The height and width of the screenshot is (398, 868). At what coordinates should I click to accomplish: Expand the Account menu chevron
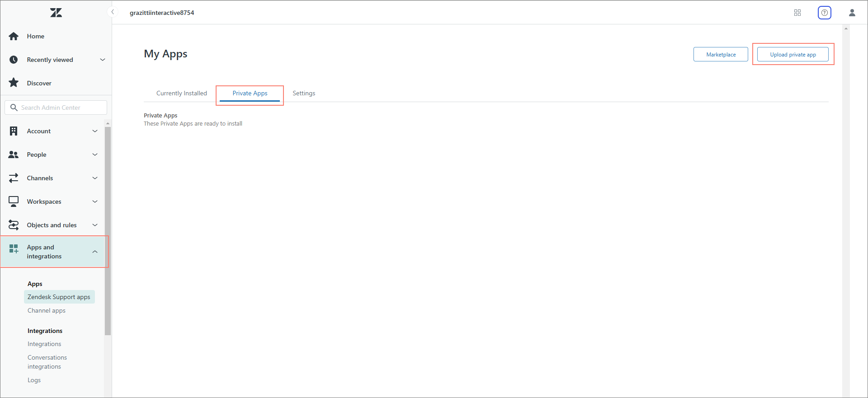95,131
